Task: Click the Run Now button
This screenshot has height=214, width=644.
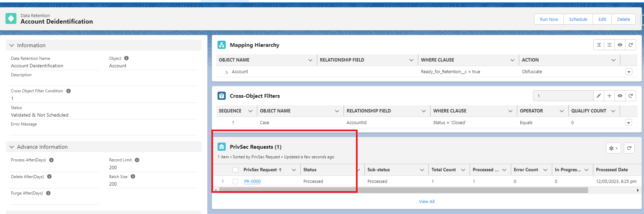Action: [x=549, y=19]
